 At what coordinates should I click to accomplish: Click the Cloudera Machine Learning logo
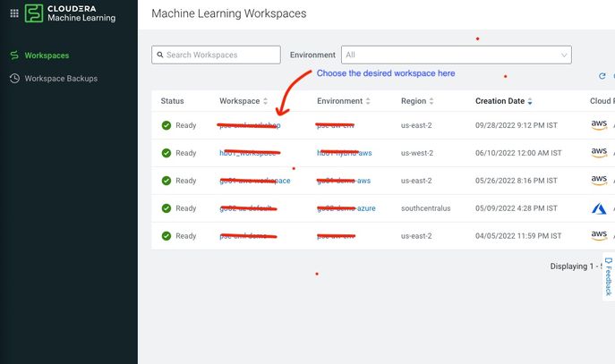point(70,13)
